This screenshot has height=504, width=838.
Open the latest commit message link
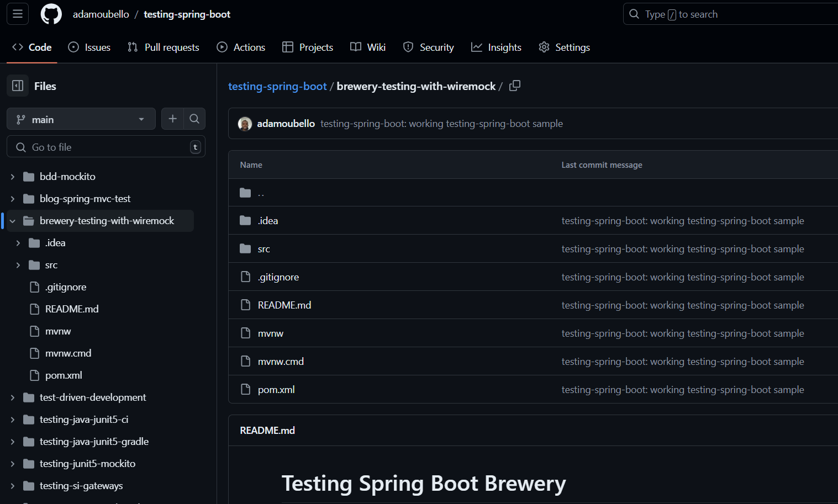click(x=441, y=124)
